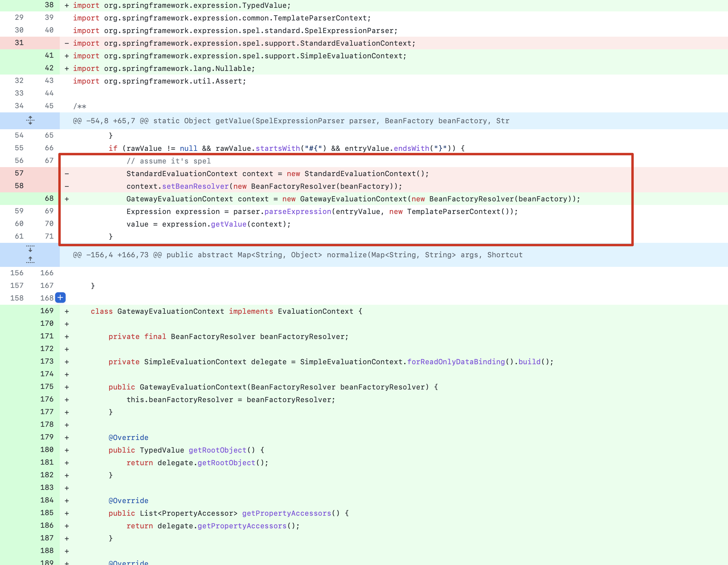Click the parseExpression method call
This screenshot has width=728, height=565.
click(297, 212)
